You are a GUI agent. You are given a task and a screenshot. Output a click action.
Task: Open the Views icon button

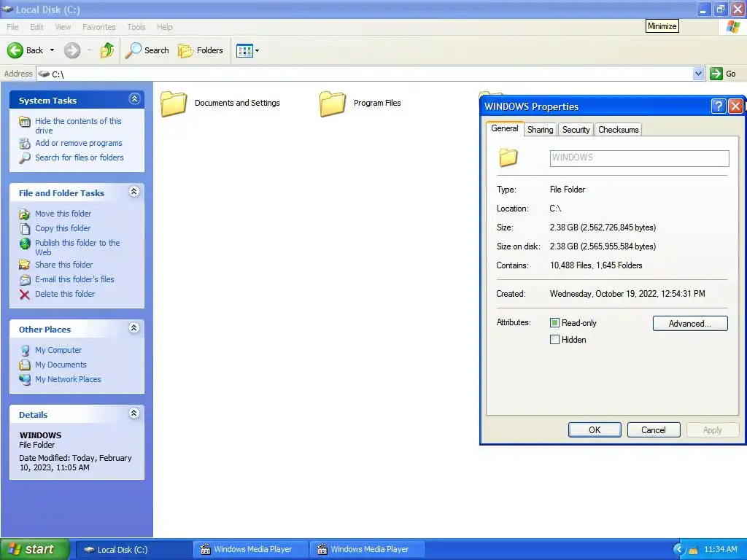click(x=244, y=50)
